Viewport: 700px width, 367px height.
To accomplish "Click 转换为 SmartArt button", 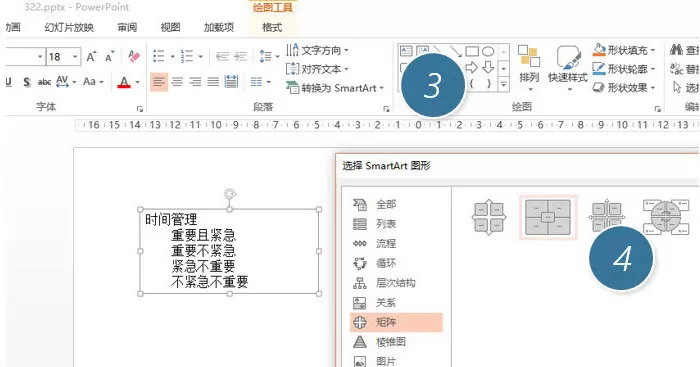I will 335,88.
